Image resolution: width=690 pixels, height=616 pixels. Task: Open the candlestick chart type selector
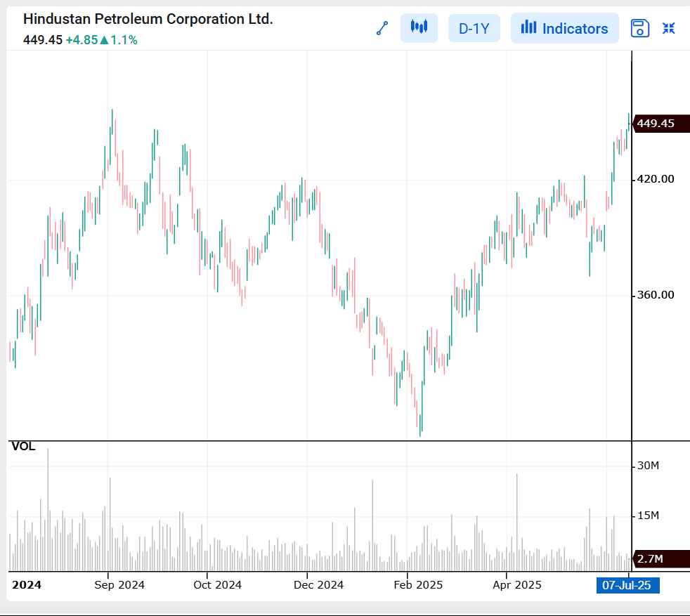[419, 28]
